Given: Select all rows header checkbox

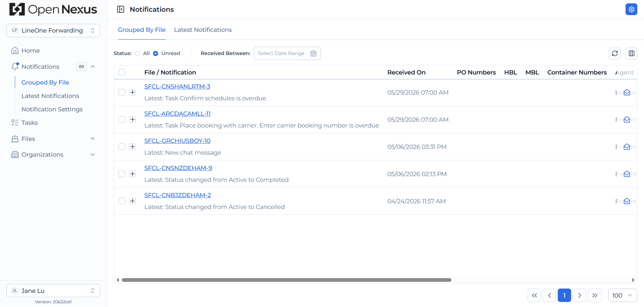Looking at the screenshot, I should pyautogui.click(x=122, y=72).
